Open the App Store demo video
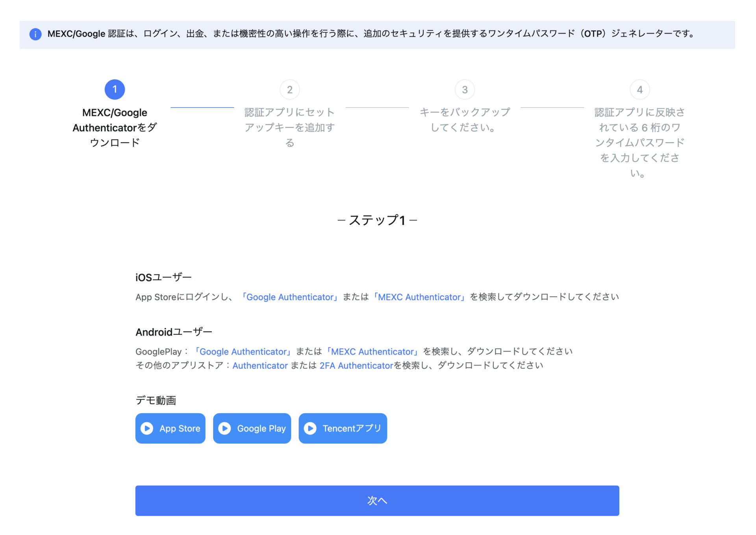756x535 pixels. click(170, 428)
